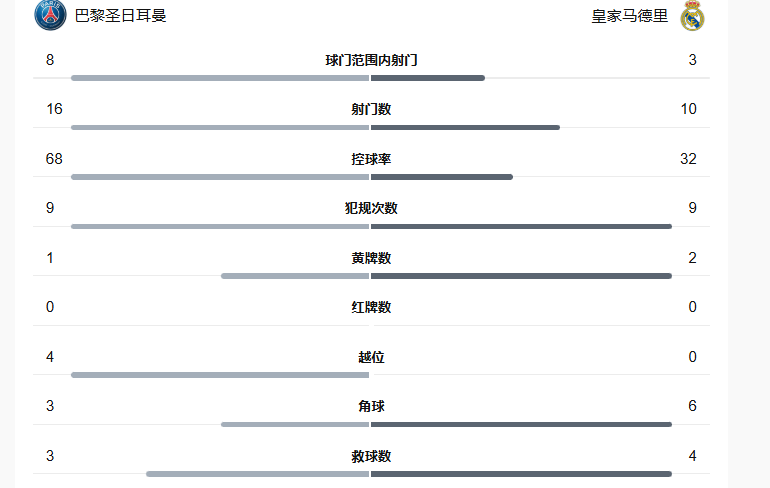Open the 皇家马德里 team name link
Image resolution: width=770 pixels, height=488 pixels.
pos(629,16)
